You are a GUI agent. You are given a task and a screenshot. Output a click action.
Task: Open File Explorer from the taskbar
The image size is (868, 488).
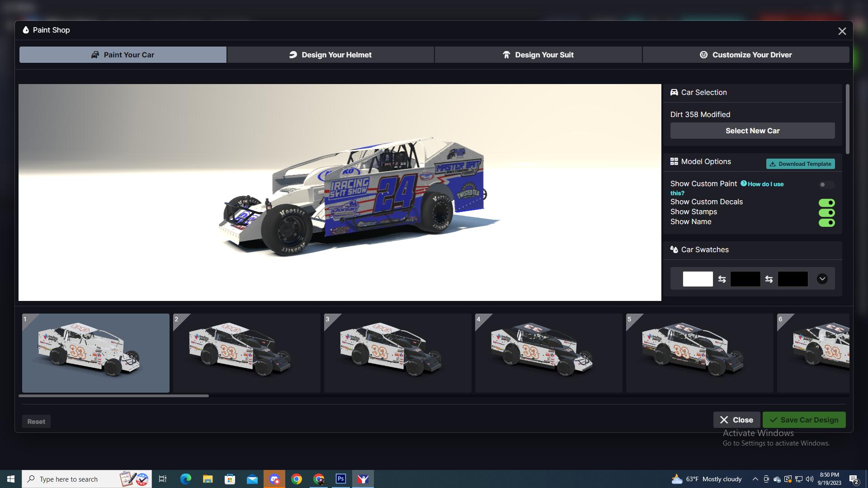click(208, 479)
